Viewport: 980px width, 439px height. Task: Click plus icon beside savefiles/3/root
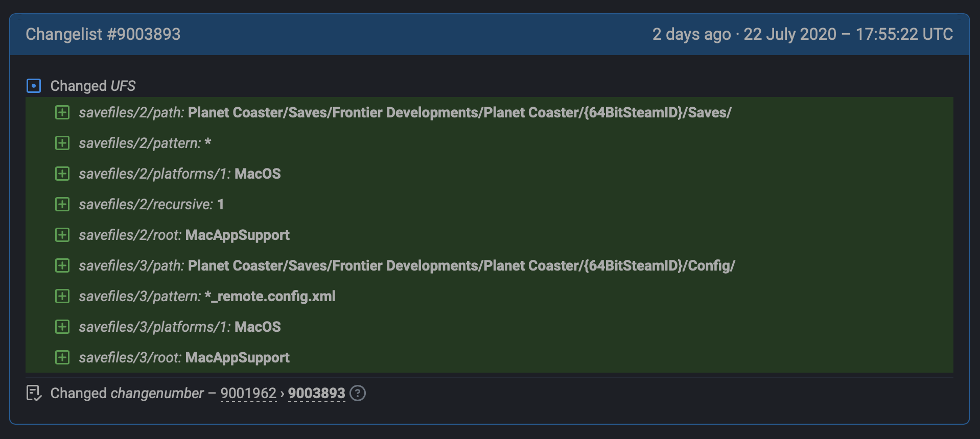pyautogui.click(x=62, y=357)
